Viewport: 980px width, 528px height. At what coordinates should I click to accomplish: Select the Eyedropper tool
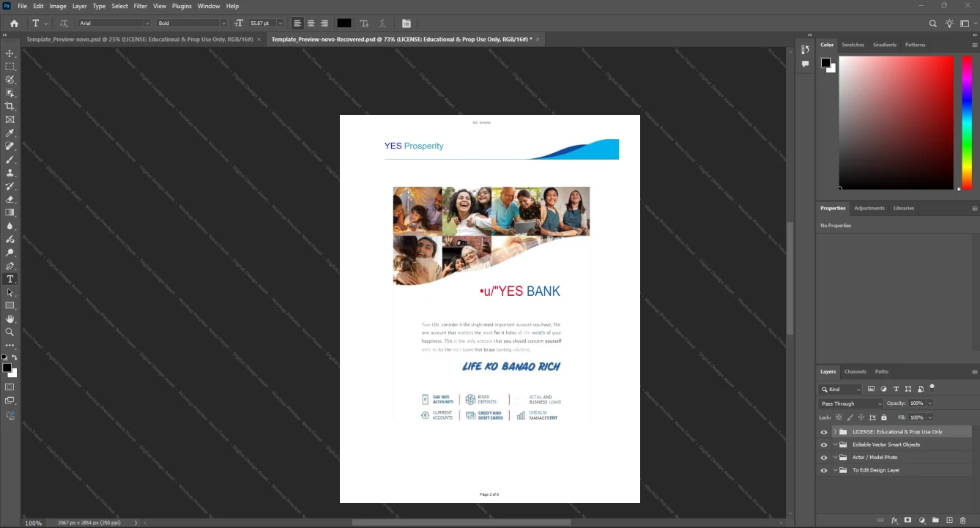10,133
